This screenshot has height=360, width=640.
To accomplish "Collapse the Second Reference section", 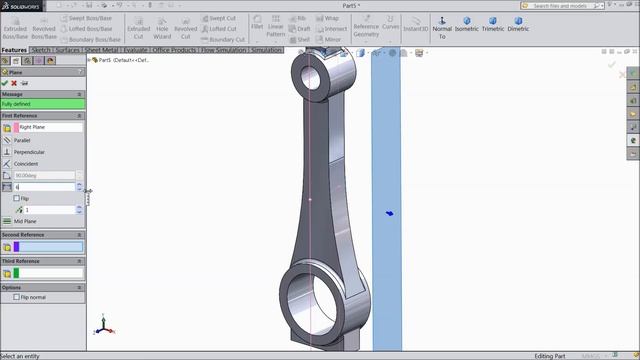I will tap(79, 235).
